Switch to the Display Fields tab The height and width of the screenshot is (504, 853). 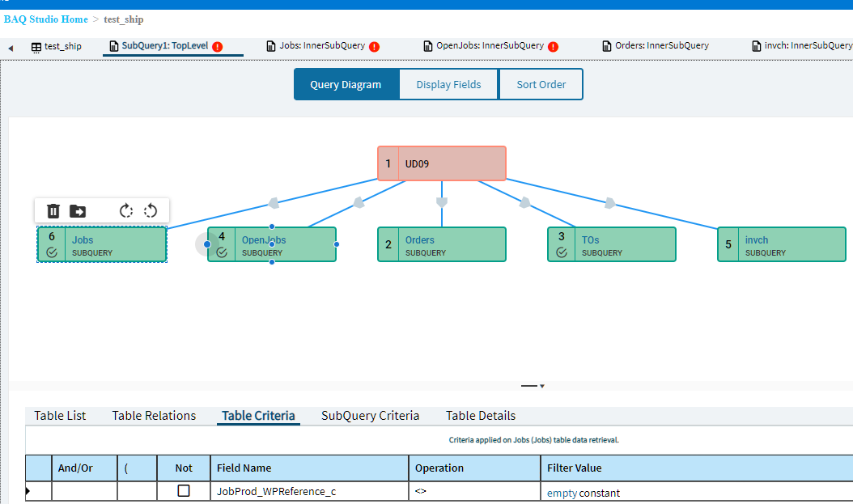click(x=449, y=84)
